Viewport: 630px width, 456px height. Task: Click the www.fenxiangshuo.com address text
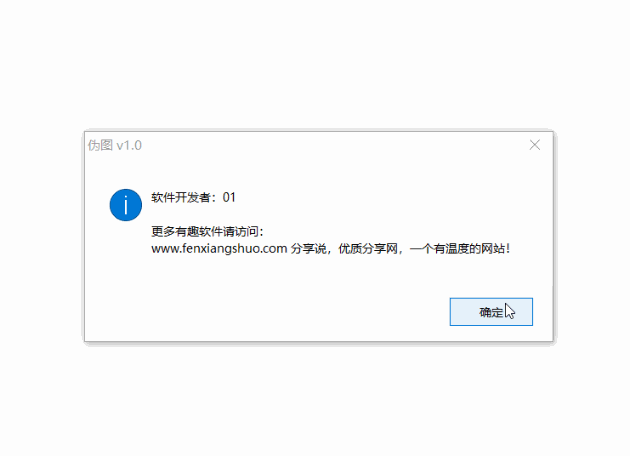[x=219, y=249]
